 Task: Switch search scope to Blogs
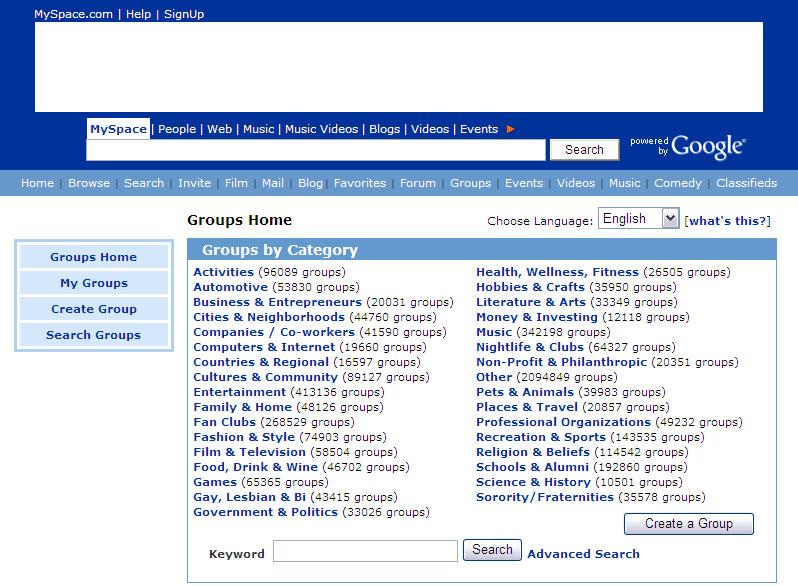pyautogui.click(x=384, y=129)
